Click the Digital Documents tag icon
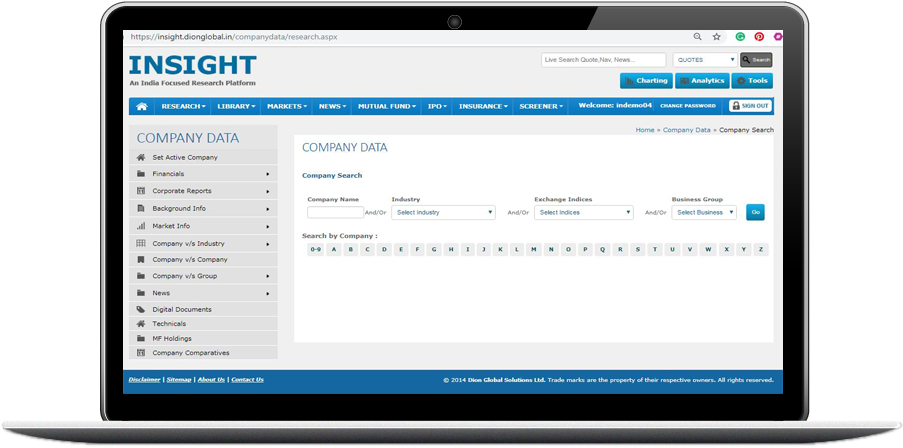The width and height of the screenshot is (903, 448). pyautogui.click(x=141, y=310)
